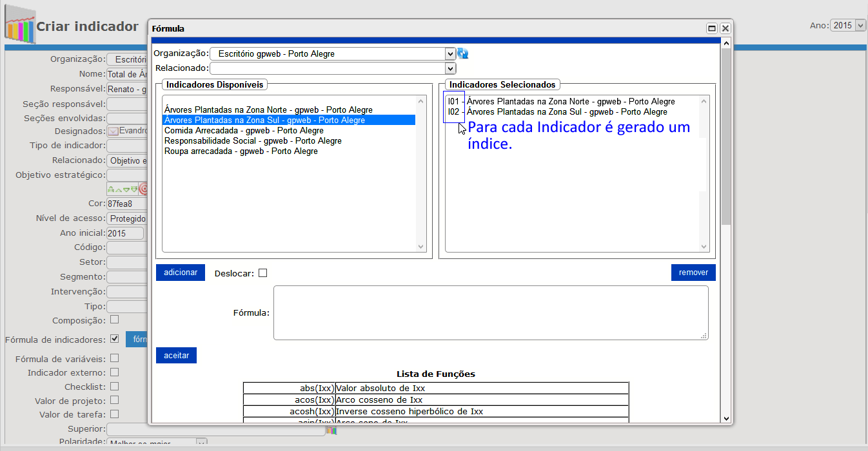Select Comida Arrecadada in available indicators
Image resolution: width=868 pixels, height=451 pixels.
click(x=244, y=131)
